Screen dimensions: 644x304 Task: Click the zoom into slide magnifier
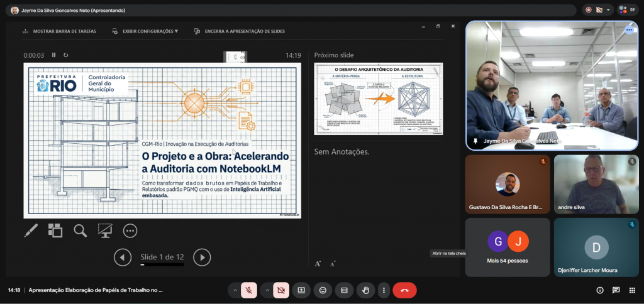80,231
